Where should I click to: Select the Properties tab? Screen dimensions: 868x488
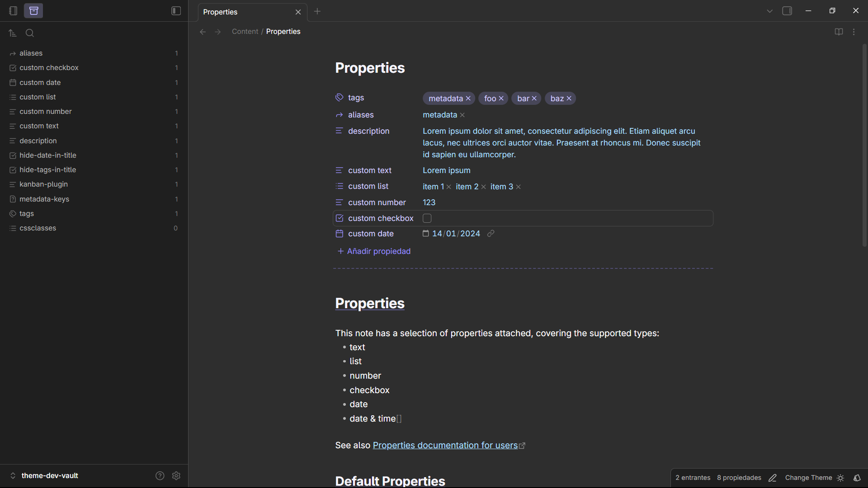click(x=252, y=12)
